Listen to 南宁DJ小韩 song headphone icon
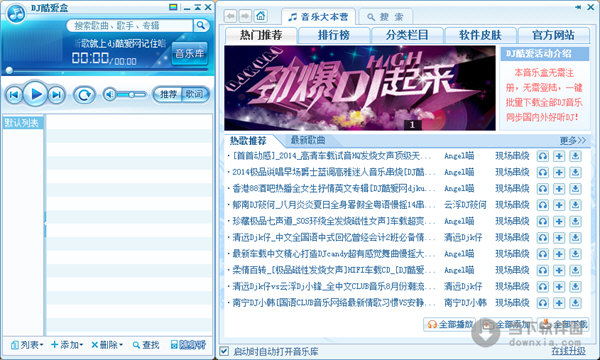600x360 pixels. [543, 303]
